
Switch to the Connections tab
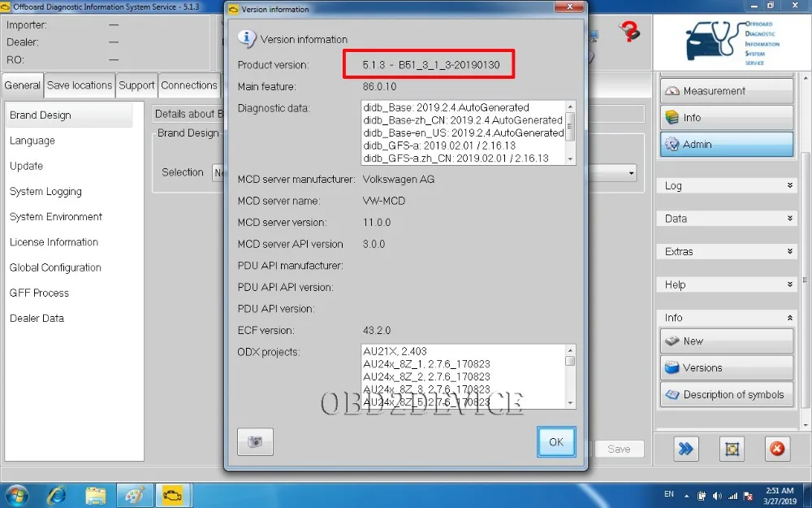(189, 85)
